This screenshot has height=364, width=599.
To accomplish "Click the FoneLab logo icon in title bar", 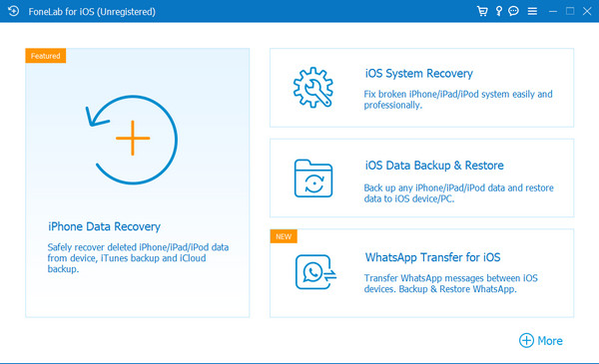I will 13,11.
